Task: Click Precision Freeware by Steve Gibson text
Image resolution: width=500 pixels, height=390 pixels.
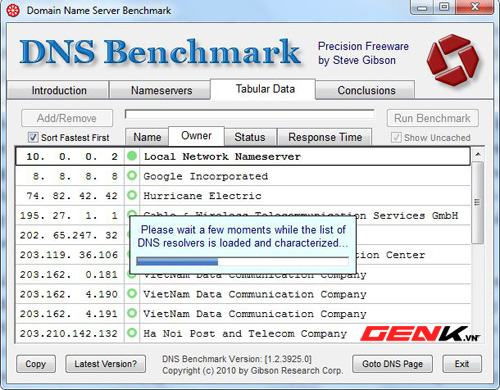Action: point(363,53)
